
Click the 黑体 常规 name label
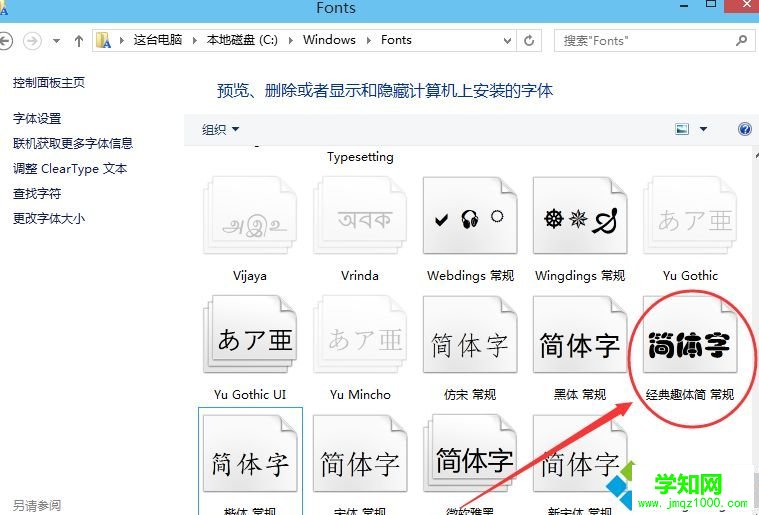(580, 394)
